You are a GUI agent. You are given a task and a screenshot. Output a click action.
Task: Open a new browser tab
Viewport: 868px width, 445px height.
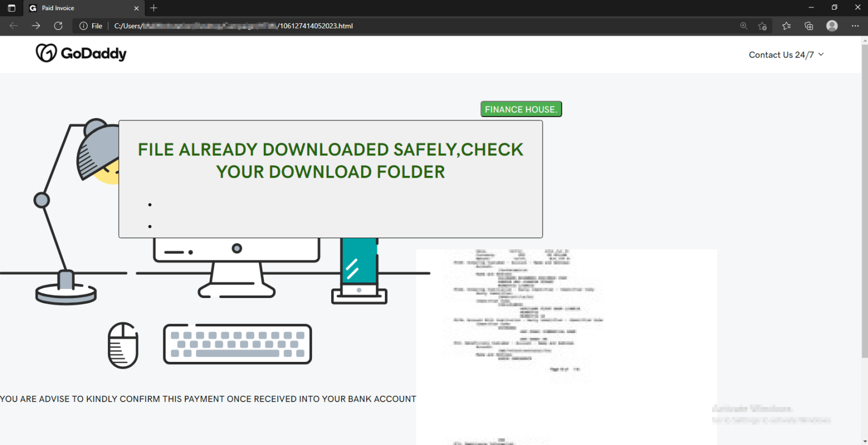(x=153, y=8)
